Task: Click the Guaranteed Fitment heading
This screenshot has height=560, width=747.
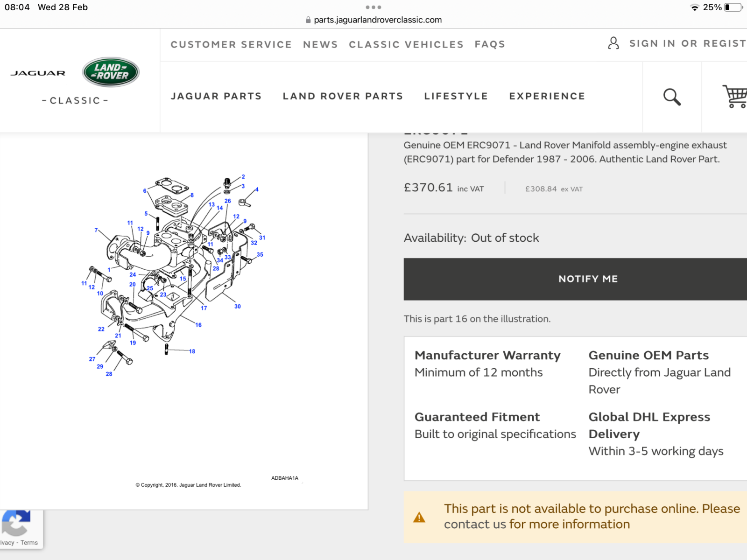Action: click(x=477, y=417)
